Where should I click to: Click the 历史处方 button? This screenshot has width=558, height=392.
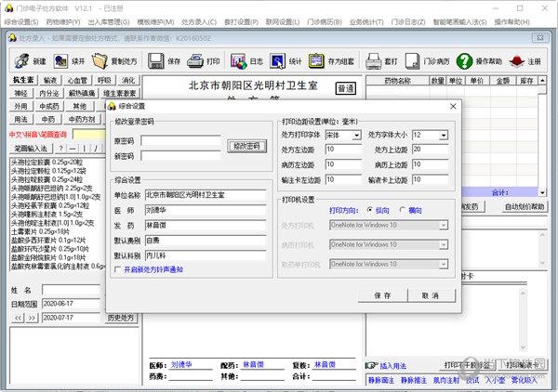[x=121, y=318]
